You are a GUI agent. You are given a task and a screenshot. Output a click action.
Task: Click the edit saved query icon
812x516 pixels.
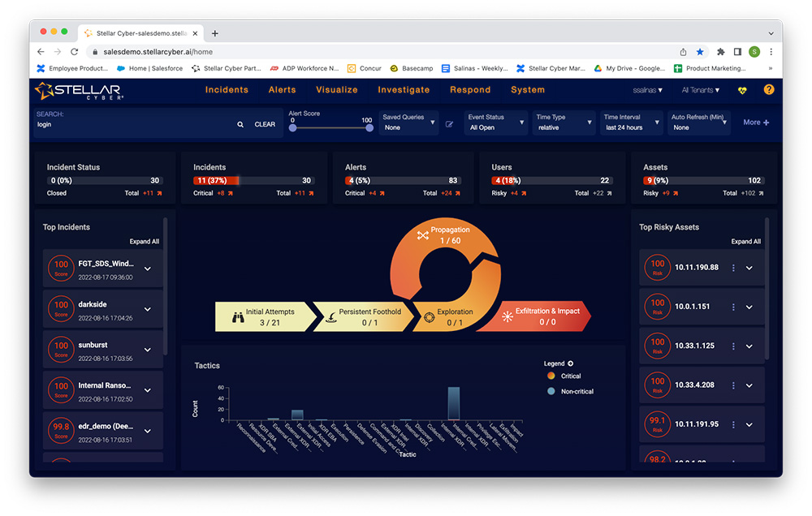click(x=449, y=125)
